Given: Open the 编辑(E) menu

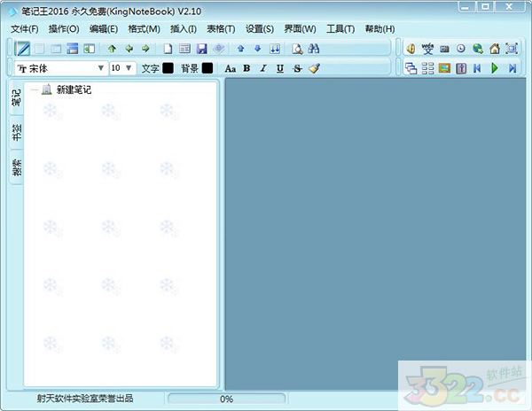Looking at the screenshot, I should 104,29.
